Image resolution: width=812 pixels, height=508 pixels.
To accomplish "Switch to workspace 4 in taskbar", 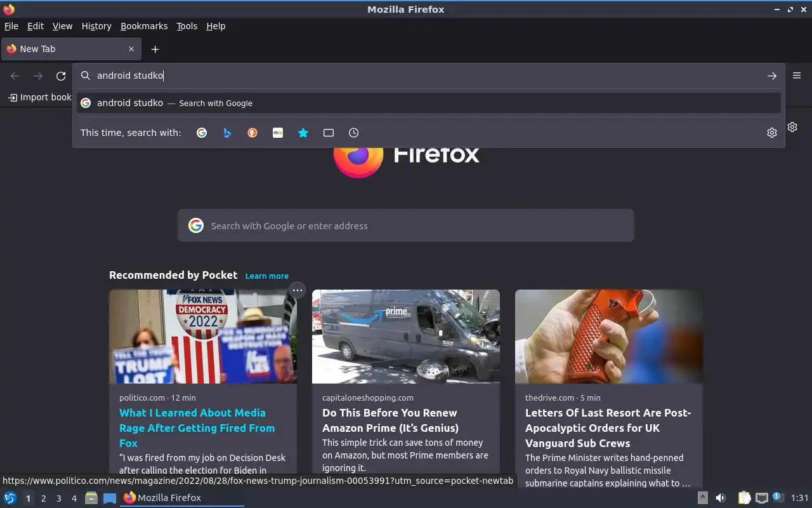I will (x=74, y=498).
